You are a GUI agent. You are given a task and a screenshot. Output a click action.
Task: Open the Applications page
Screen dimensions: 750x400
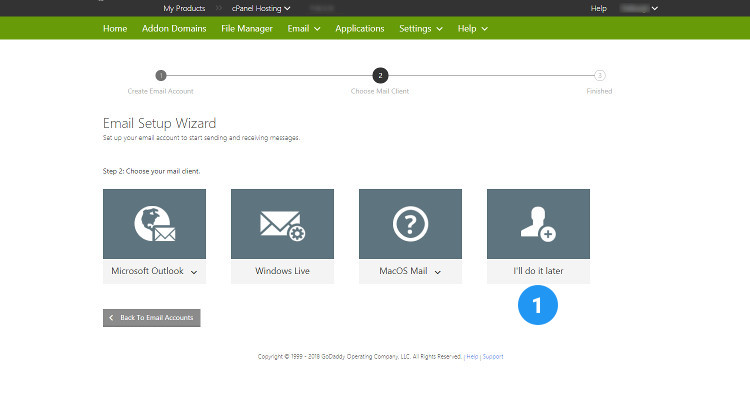tap(360, 29)
